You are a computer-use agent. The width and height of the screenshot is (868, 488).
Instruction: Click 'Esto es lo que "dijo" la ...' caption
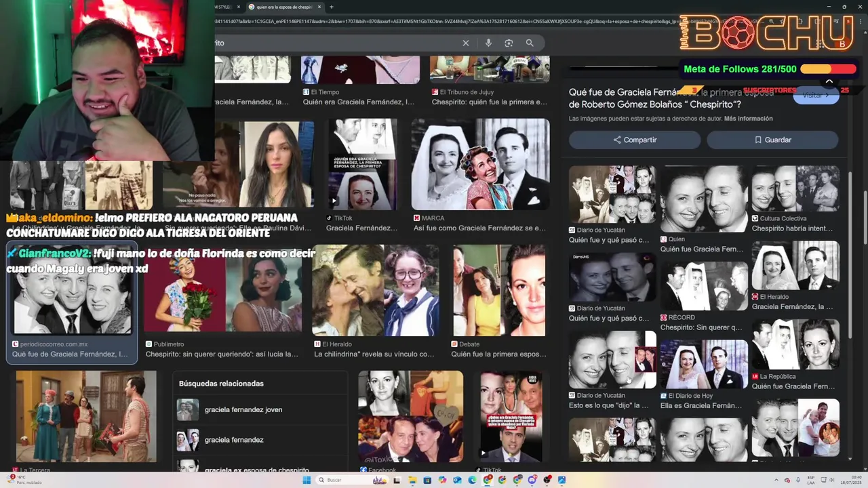coord(608,405)
